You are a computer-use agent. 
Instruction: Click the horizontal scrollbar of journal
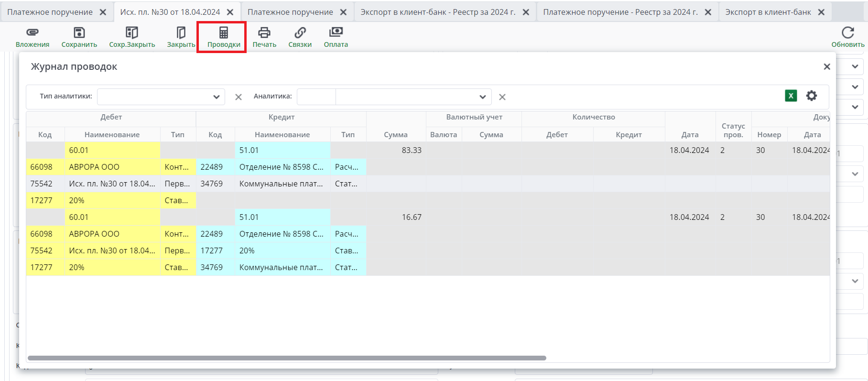point(287,358)
